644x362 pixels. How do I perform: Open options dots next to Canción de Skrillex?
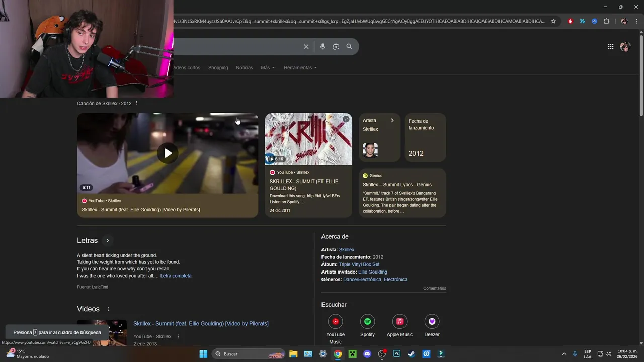point(137,103)
